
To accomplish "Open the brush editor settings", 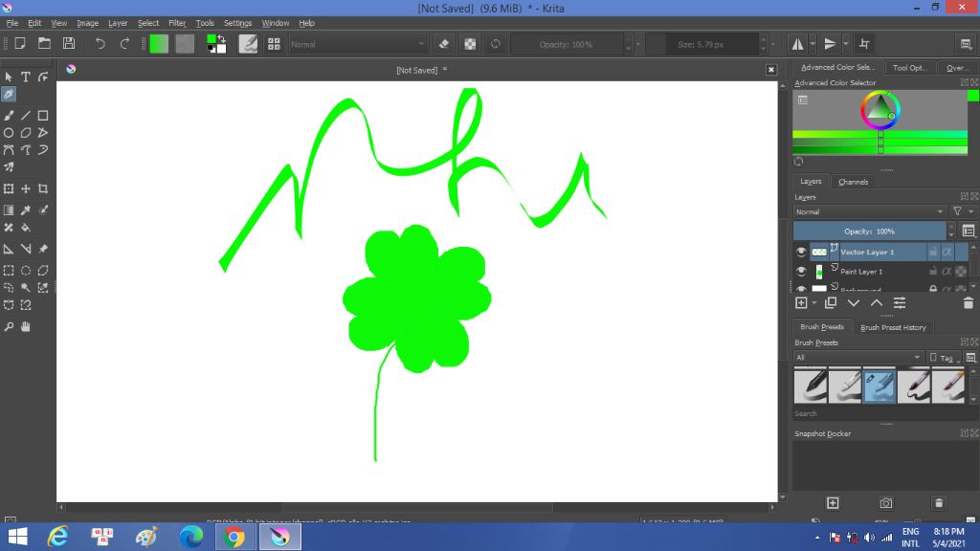I will (x=248, y=44).
